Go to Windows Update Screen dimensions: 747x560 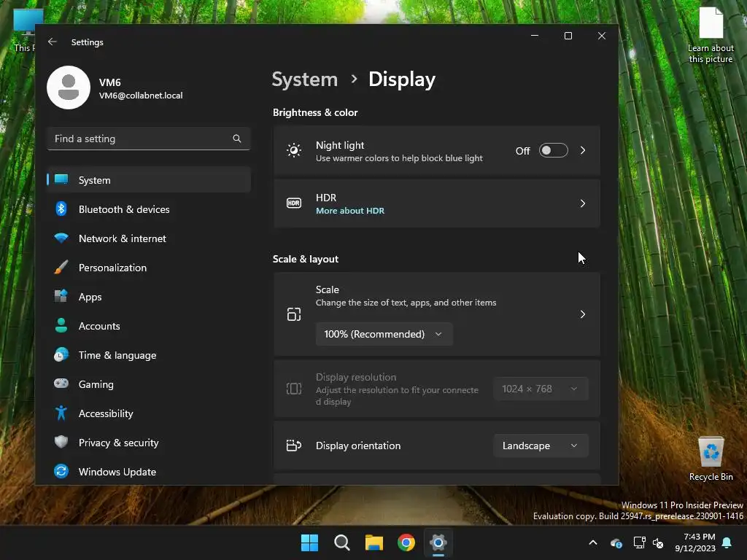(149, 472)
